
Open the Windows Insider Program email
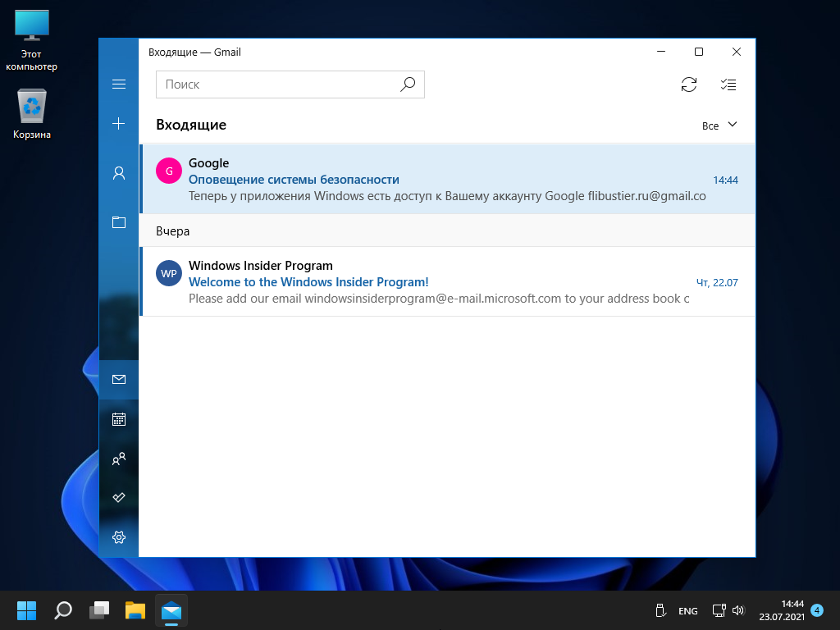(x=447, y=282)
